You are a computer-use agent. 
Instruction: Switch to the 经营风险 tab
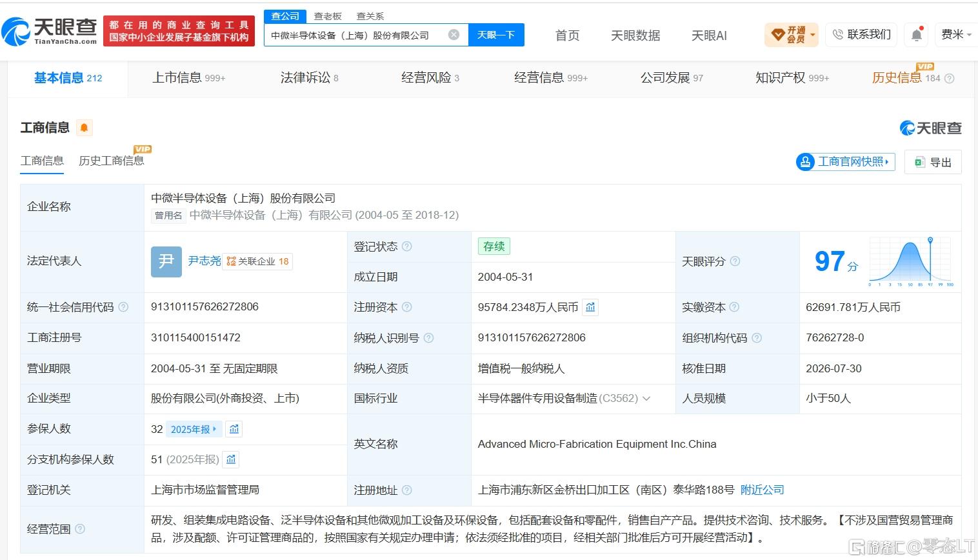pyautogui.click(x=430, y=78)
